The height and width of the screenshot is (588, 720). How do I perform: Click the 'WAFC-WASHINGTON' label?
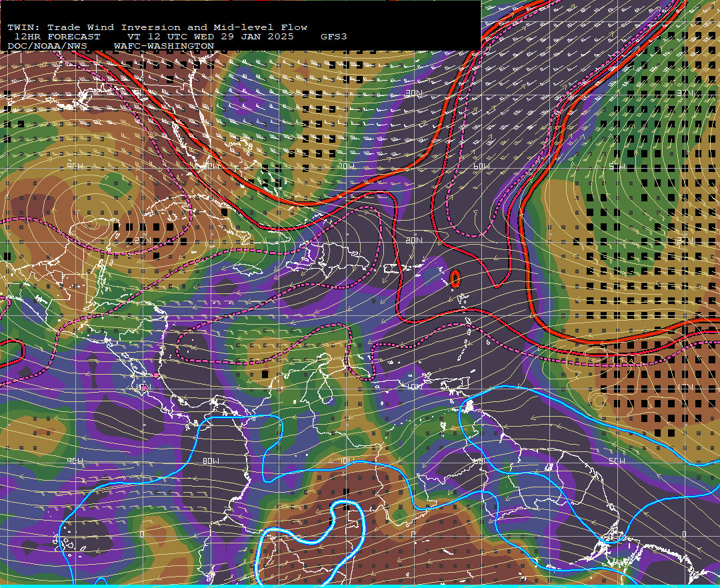(x=164, y=47)
